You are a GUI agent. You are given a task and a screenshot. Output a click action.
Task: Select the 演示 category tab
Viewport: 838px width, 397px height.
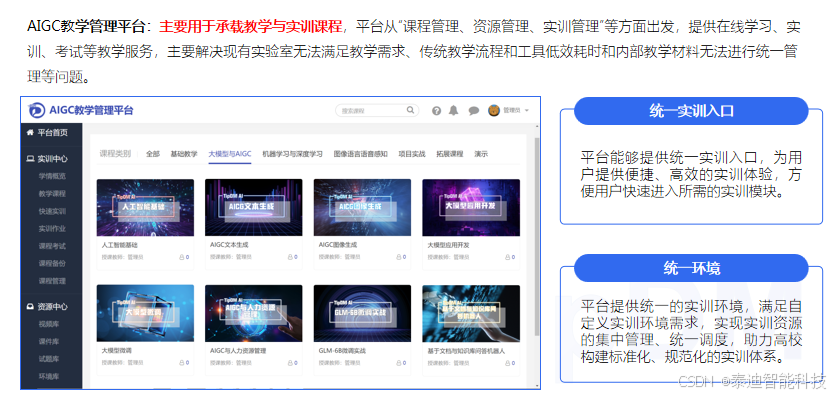point(481,154)
